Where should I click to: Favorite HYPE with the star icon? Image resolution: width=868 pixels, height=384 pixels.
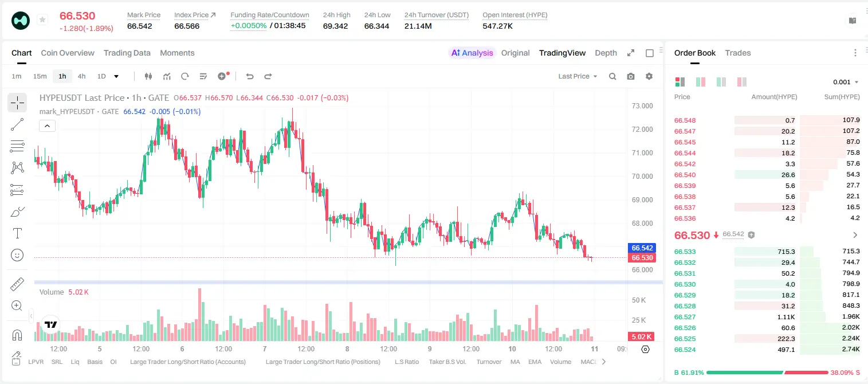(42, 20)
